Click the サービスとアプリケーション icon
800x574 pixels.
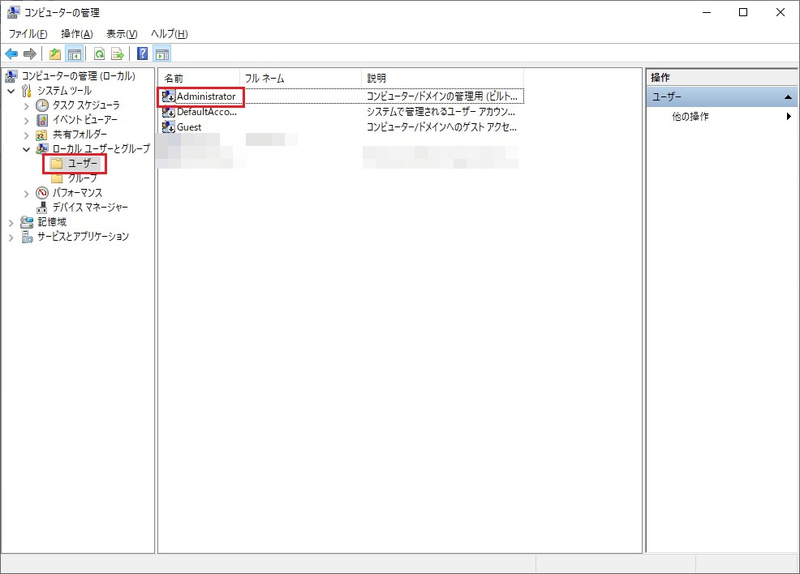pyautogui.click(x=27, y=237)
